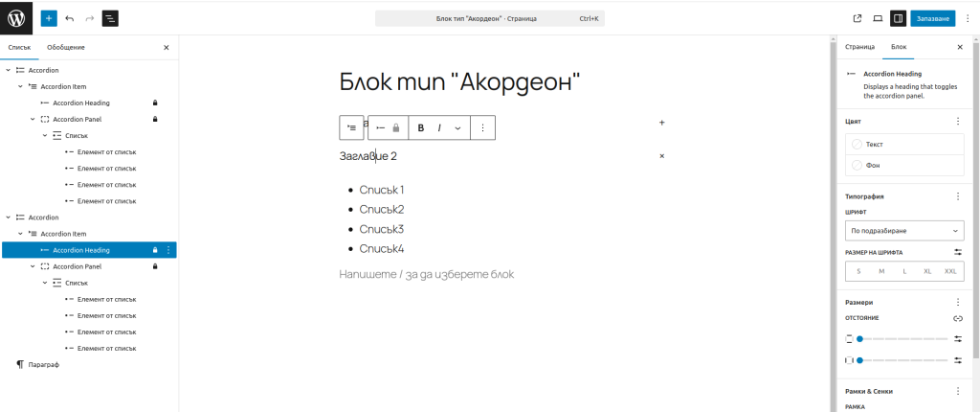This screenshot has width=980, height=412.
Task: Open more formatting options chevron in toolbar
Action: pyautogui.click(x=457, y=127)
